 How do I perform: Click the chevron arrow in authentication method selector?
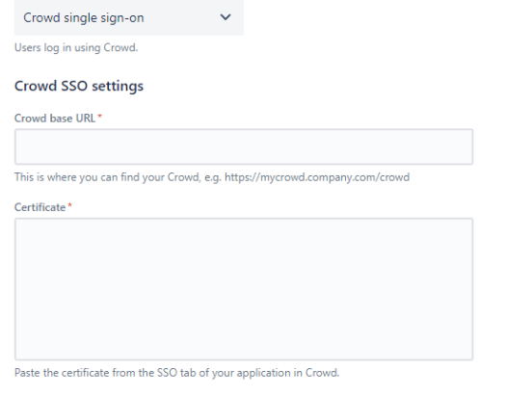point(226,17)
